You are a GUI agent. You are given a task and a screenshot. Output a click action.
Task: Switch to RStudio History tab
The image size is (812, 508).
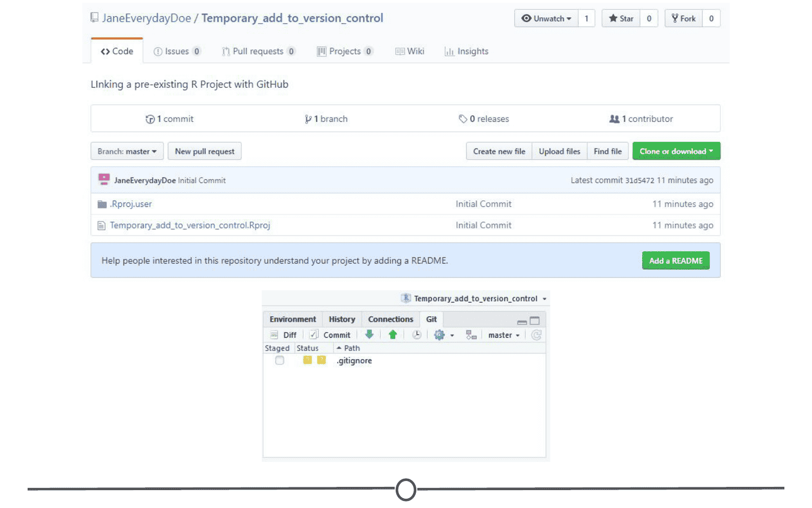pyautogui.click(x=342, y=319)
